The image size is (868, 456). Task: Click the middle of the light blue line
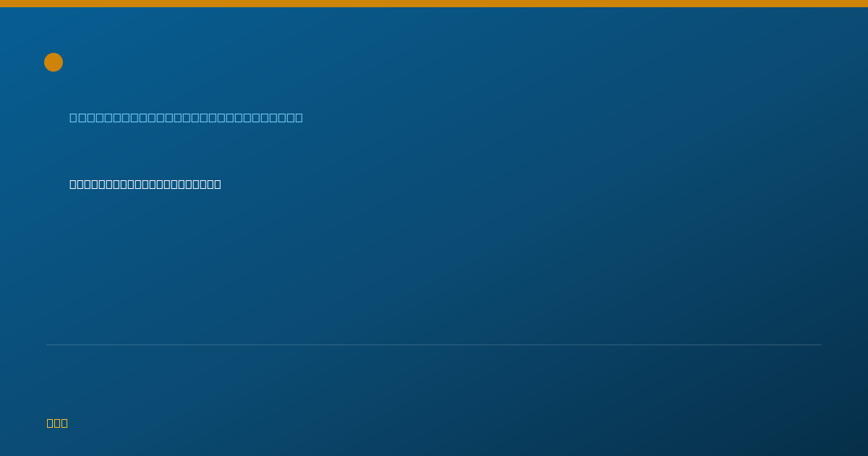coord(186,117)
